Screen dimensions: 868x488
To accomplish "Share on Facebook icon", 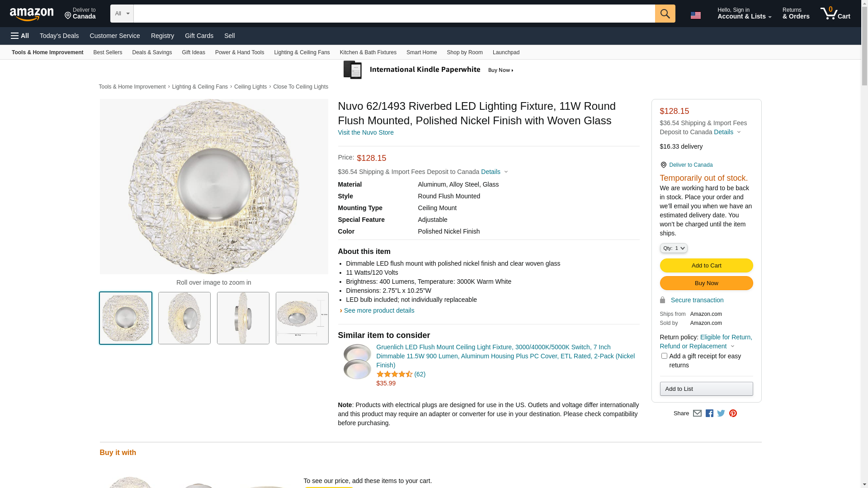I will (x=709, y=413).
